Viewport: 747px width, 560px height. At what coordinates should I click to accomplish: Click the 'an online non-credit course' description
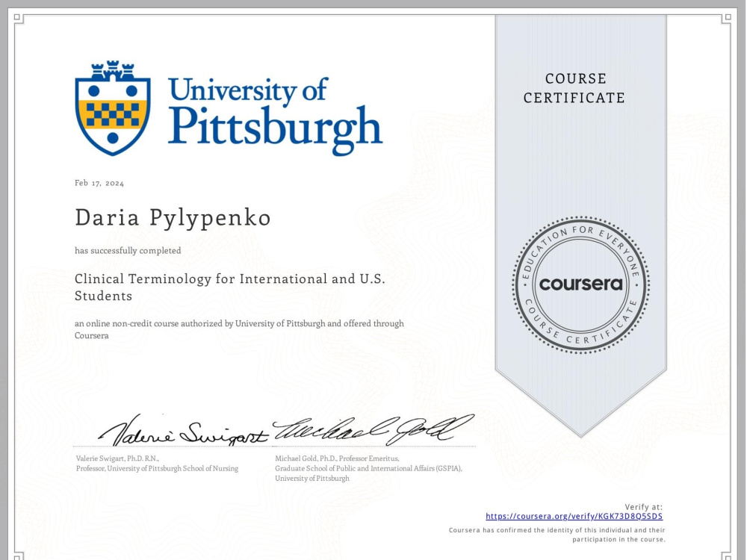click(239, 329)
